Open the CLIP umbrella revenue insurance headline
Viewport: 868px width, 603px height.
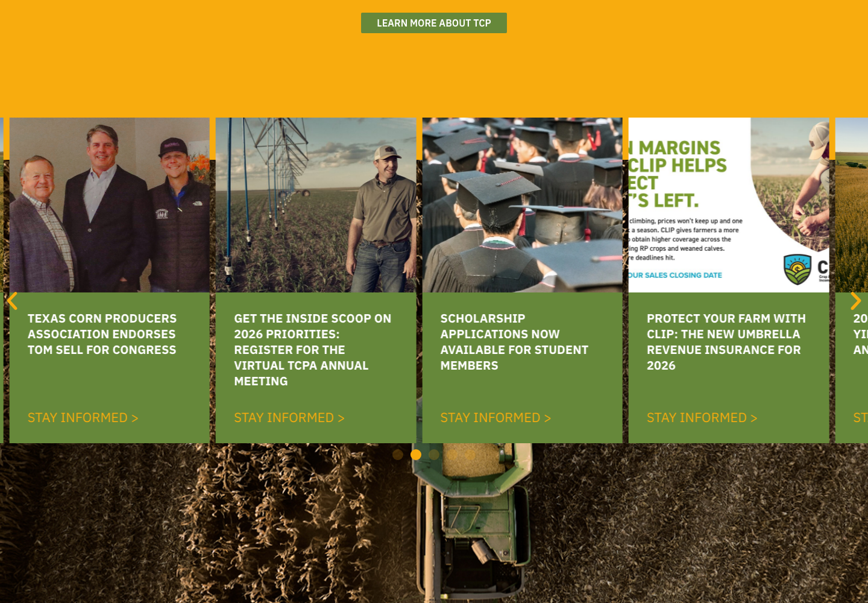[x=726, y=342]
